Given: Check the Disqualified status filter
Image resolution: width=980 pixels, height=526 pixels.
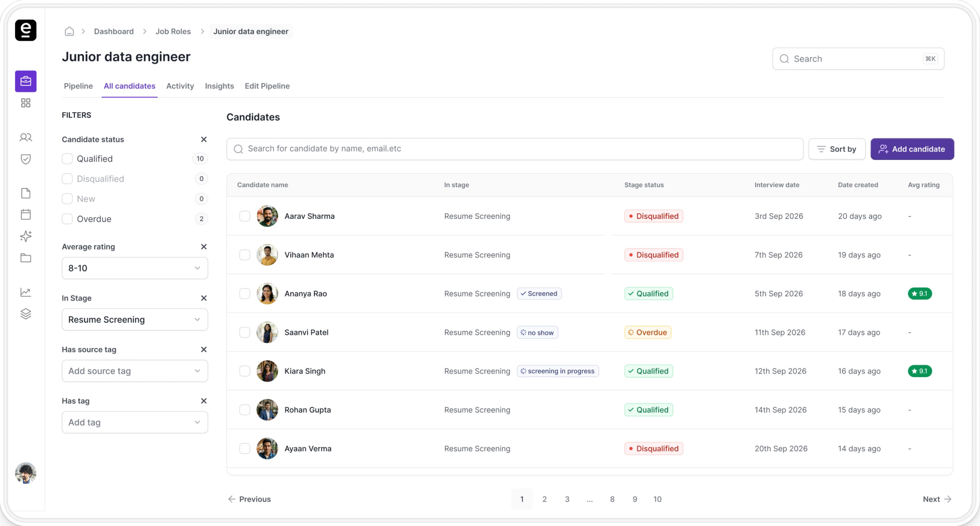Looking at the screenshot, I should 67,179.
